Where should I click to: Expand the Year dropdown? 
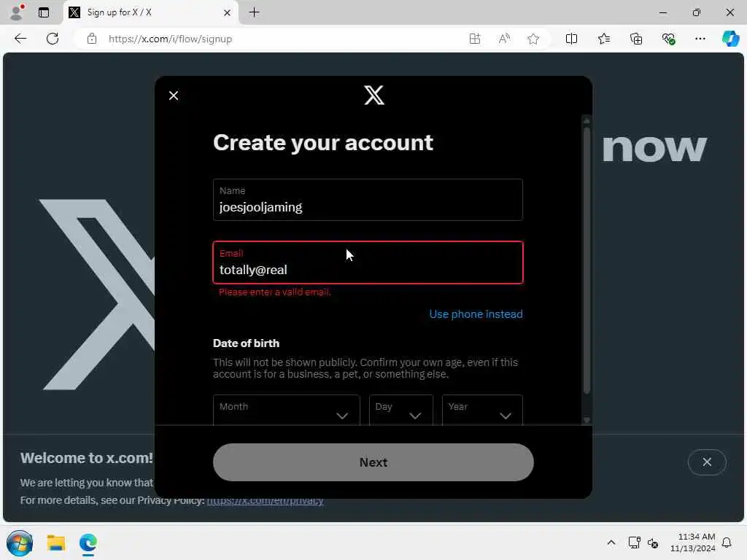click(x=482, y=410)
